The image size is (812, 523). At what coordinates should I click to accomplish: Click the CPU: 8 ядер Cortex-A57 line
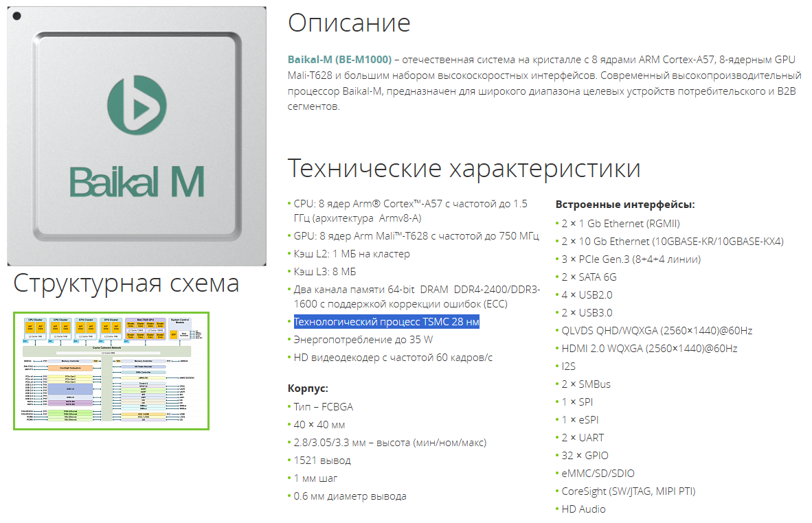coord(411,211)
